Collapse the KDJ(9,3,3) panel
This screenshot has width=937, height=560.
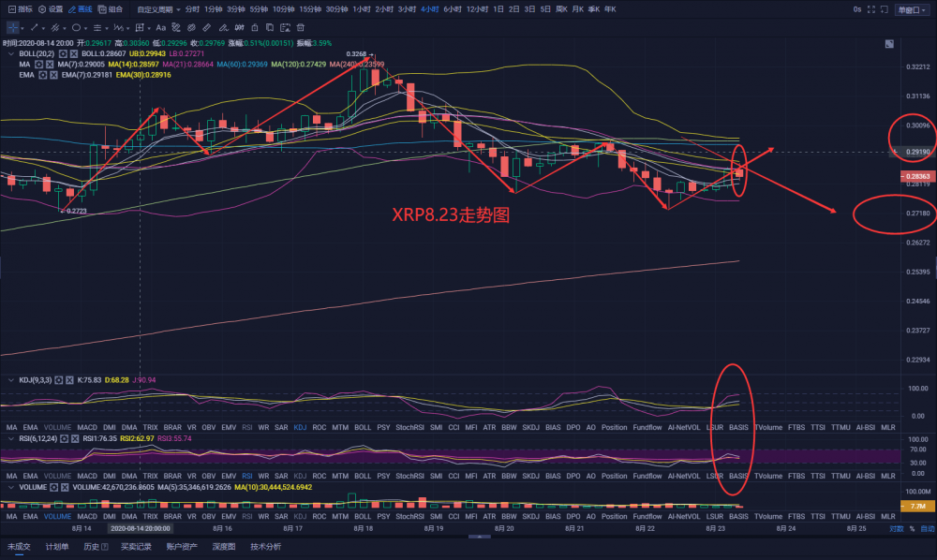[x=10, y=380]
